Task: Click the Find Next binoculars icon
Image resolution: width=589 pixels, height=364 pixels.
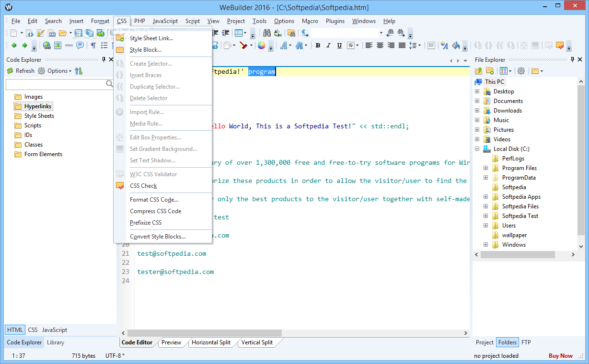Action: click(x=401, y=33)
